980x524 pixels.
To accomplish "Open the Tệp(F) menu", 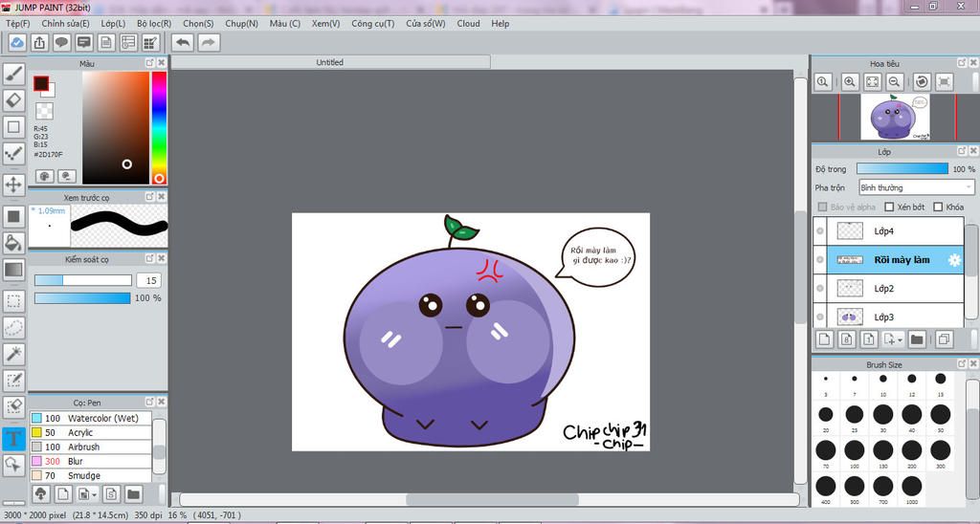I will pos(17,23).
